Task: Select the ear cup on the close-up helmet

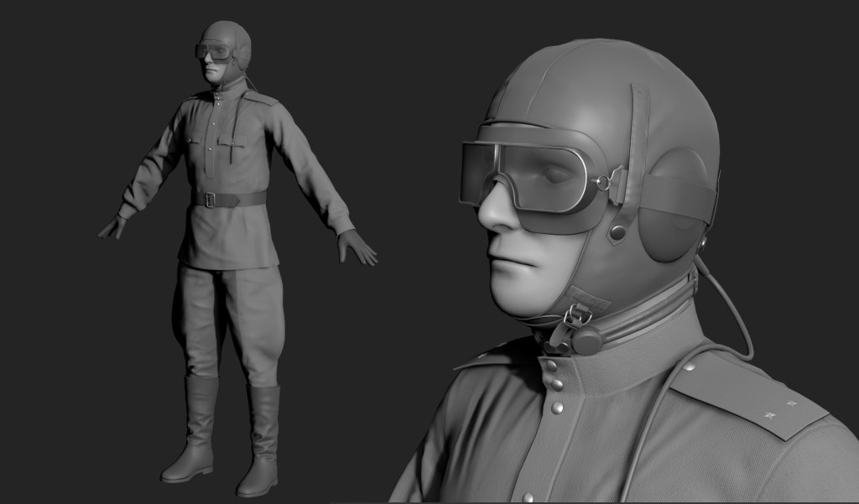Action: coord(674,207)
